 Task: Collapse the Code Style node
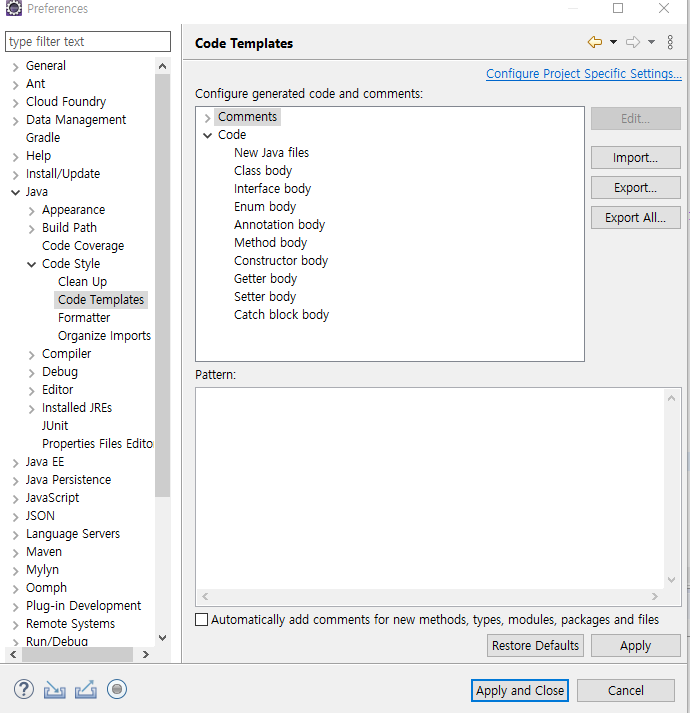[31, 264]
